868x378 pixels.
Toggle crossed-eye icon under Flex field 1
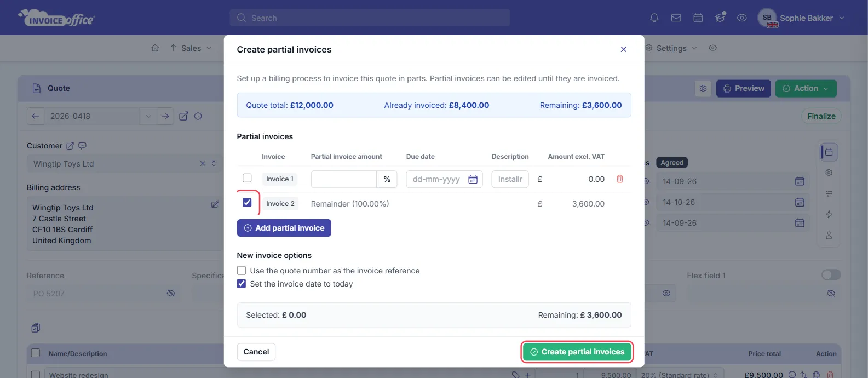[x=831, y=294]
